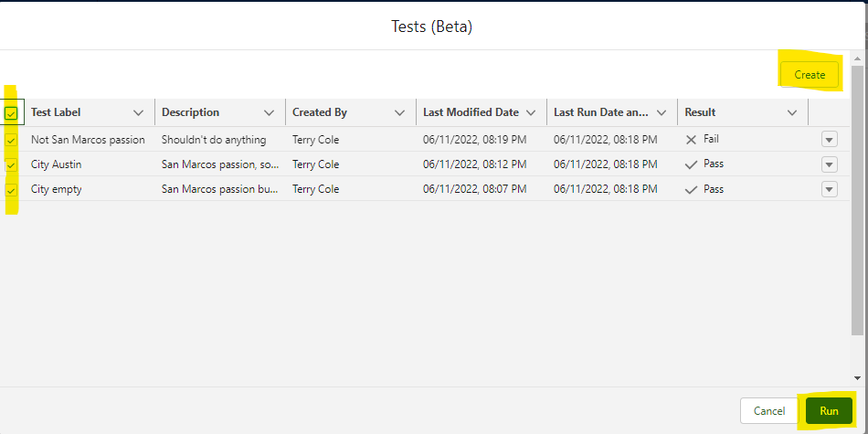The width and height of the screenshot is (868, 434).
Task: Click the Pass checkmark for City Austin
Action: click(x=691, y=164)
